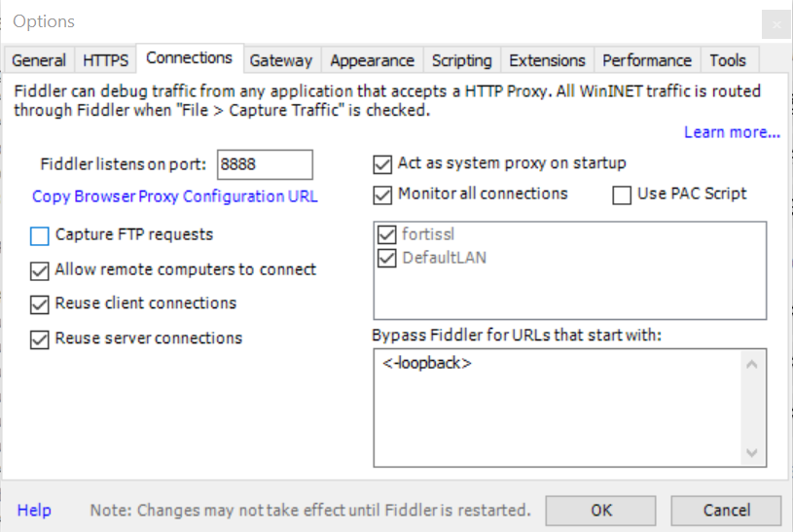Uncheck Allow remote computers to connect
This screenshot has height=532, width=793.
coord(40,270)
